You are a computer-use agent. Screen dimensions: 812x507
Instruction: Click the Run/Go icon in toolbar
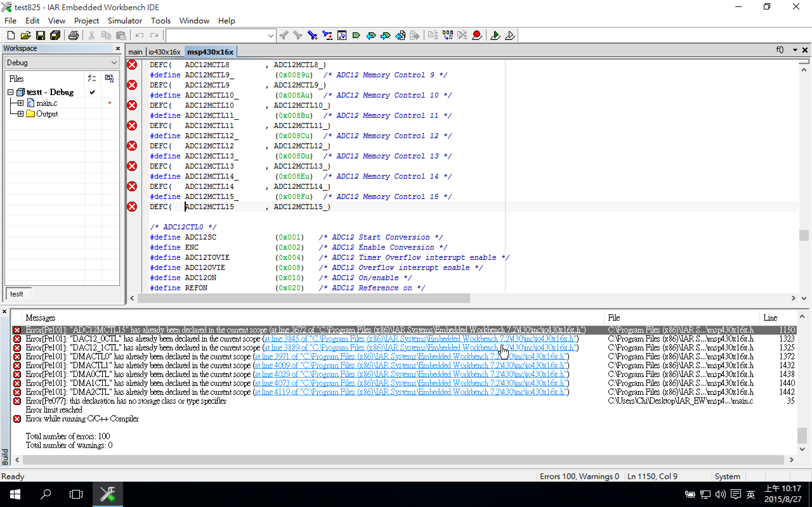click(x=496, y=35)
